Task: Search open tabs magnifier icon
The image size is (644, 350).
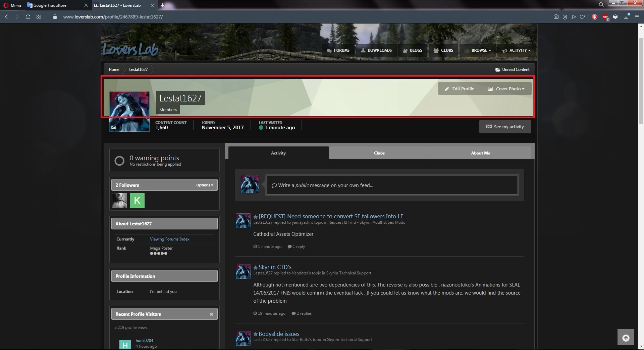Action: click(601, 5)
